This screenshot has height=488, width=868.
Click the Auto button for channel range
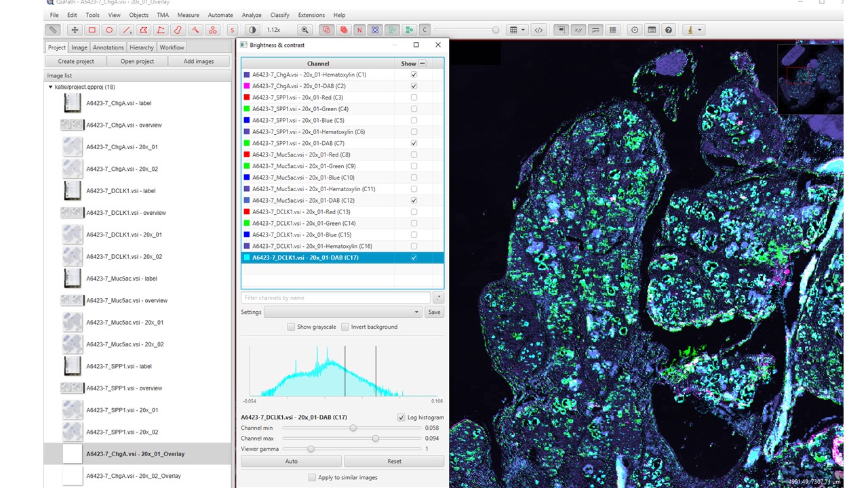pos(291,461)
